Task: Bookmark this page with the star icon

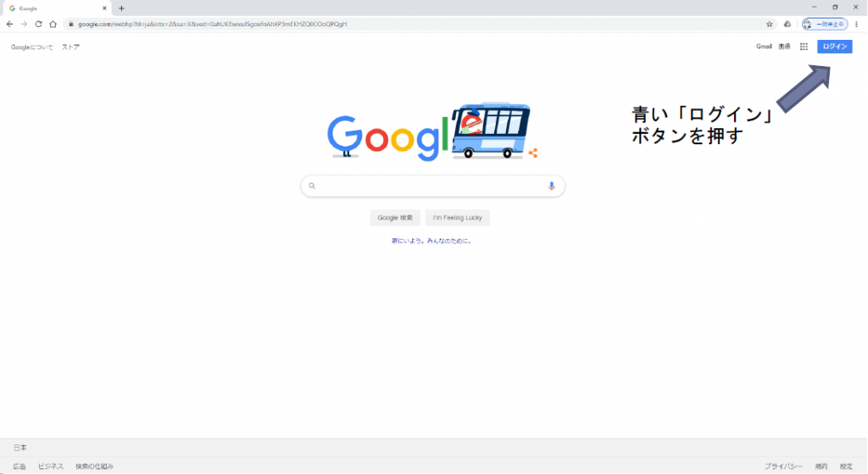Action: click(770, 24)
